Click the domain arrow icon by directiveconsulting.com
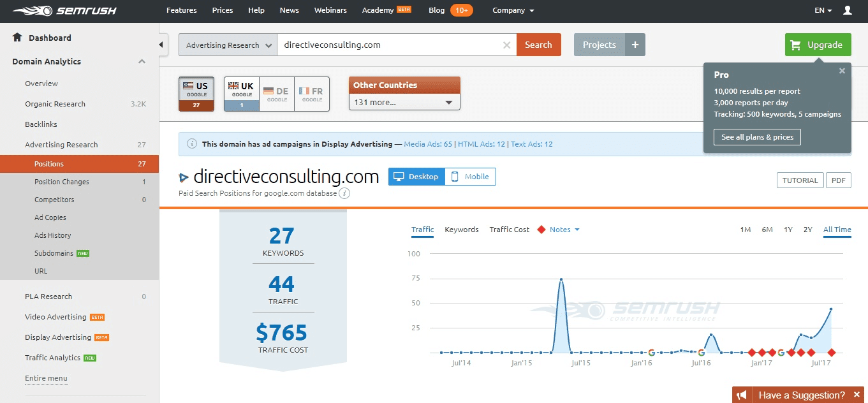 pyautogui.click(x=184, y=177)
